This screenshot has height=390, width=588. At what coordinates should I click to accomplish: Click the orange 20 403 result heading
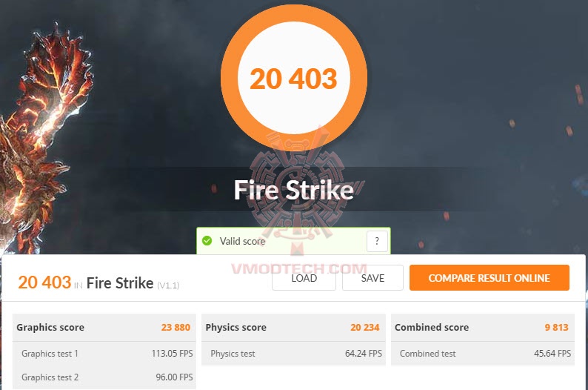click(x=44, y=282)
